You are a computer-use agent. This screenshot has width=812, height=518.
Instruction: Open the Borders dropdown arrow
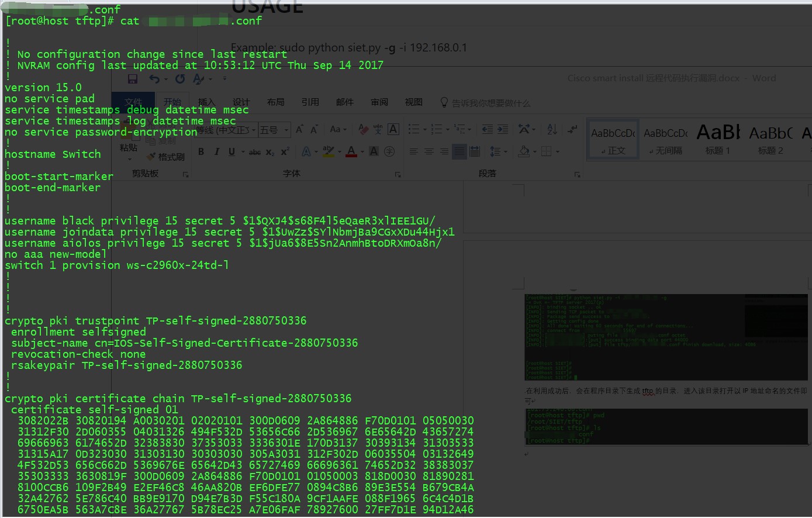557,152
